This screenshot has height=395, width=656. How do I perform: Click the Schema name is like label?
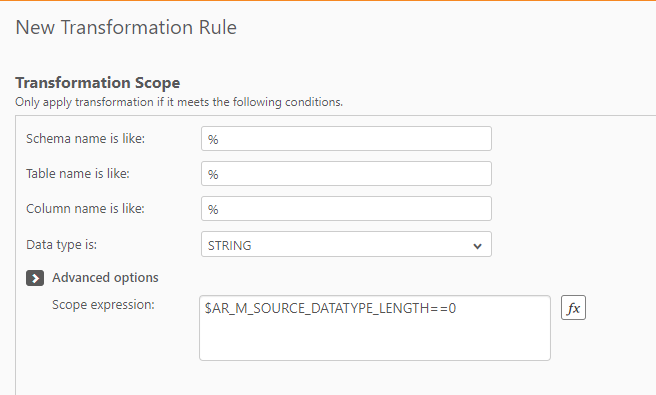click(x=85, y=139)
